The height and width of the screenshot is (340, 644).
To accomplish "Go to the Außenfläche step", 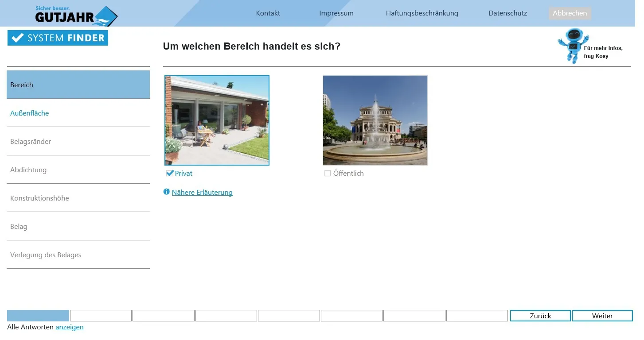I will [78, 113].
